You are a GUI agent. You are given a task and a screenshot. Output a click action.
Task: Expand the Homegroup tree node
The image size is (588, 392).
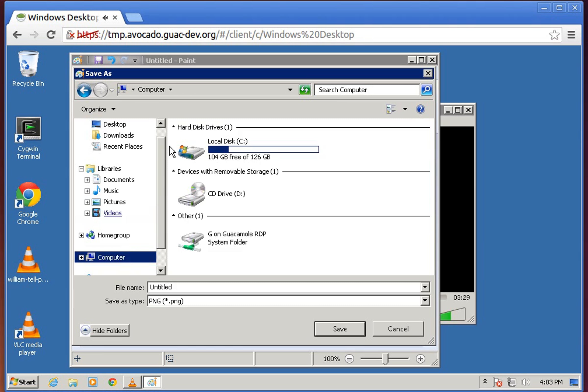pos(81,235)
